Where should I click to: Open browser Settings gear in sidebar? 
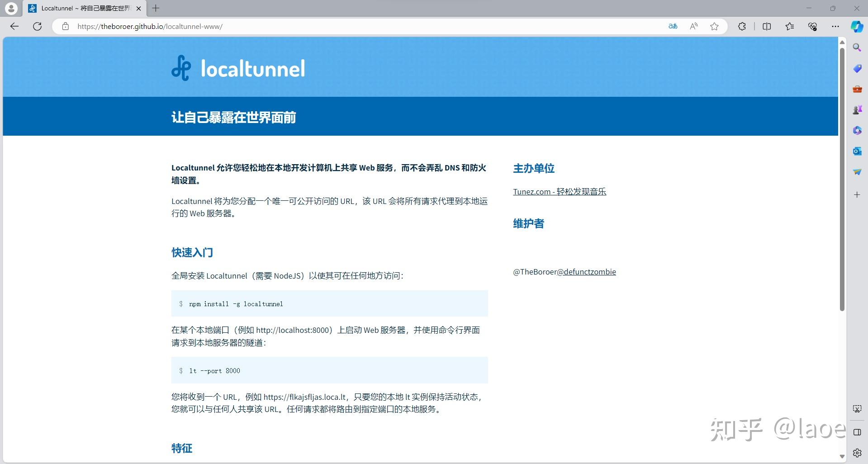pos(856,452)
